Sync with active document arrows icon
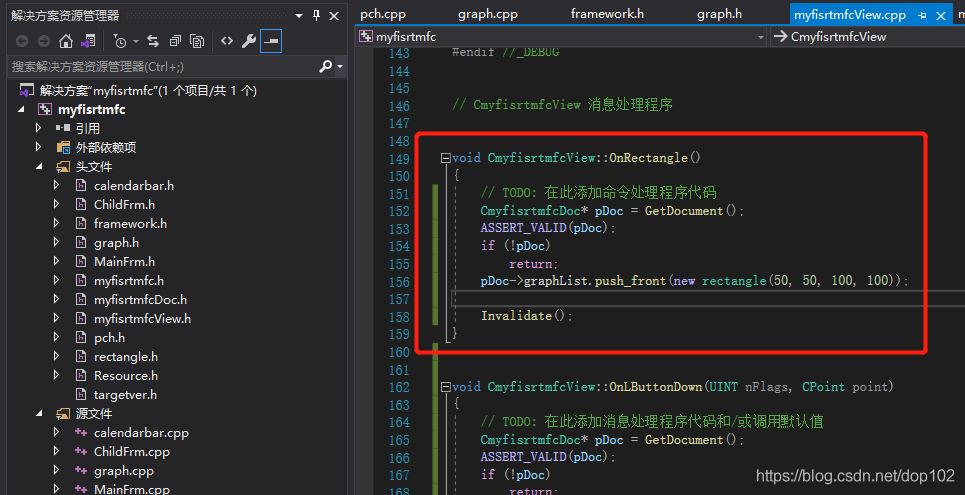The width and height of the screenshot is (965, 495). tap(153, 41)
